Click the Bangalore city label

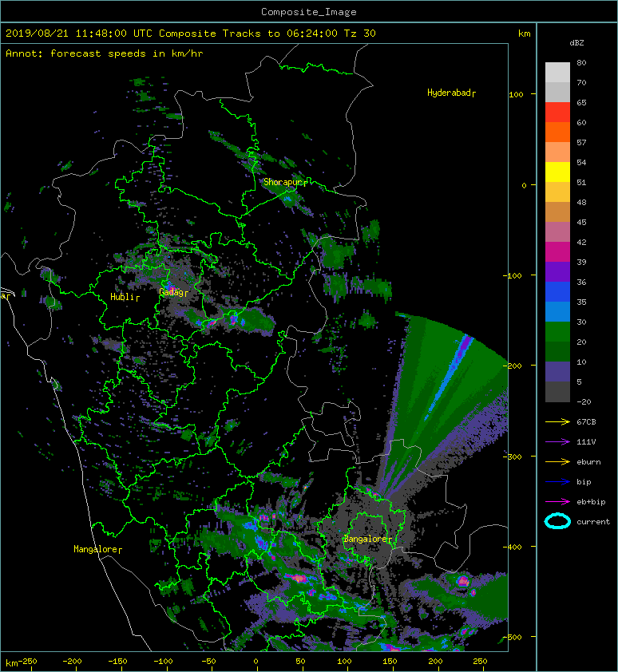(x=367, y=539)
